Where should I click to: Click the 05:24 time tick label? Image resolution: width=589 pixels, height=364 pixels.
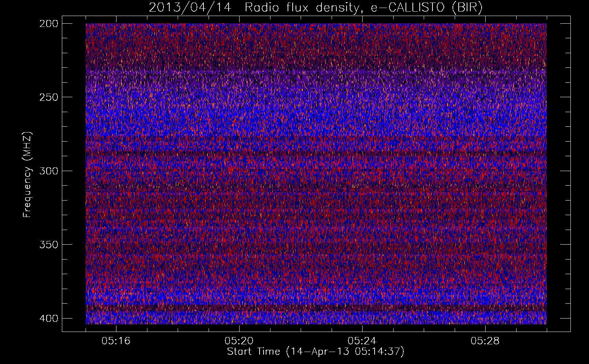362,341
